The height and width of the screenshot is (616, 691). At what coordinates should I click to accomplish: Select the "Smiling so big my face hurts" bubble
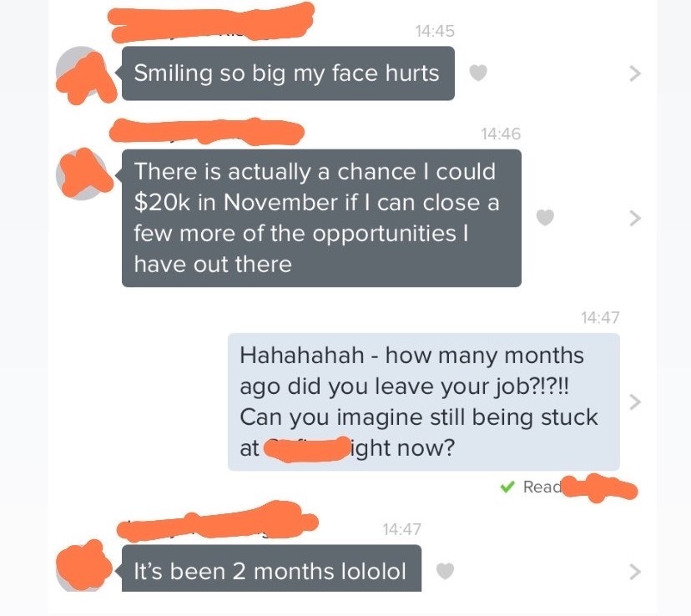coord(288,73)
